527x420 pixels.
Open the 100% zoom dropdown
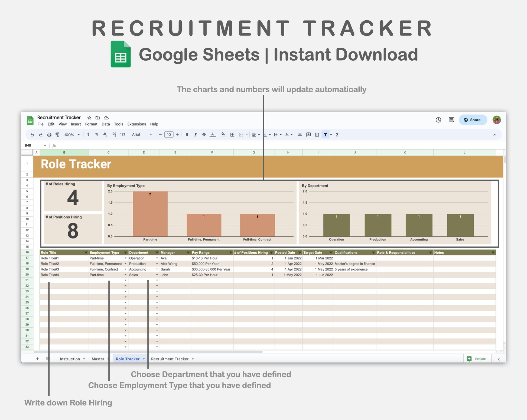click(x=72, y=135)
